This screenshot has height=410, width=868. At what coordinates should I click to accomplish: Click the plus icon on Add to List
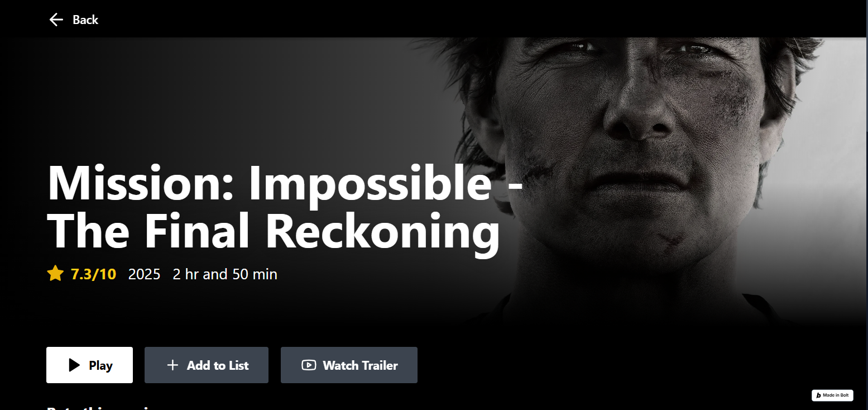pyautogui.click(x=173, y=365)
